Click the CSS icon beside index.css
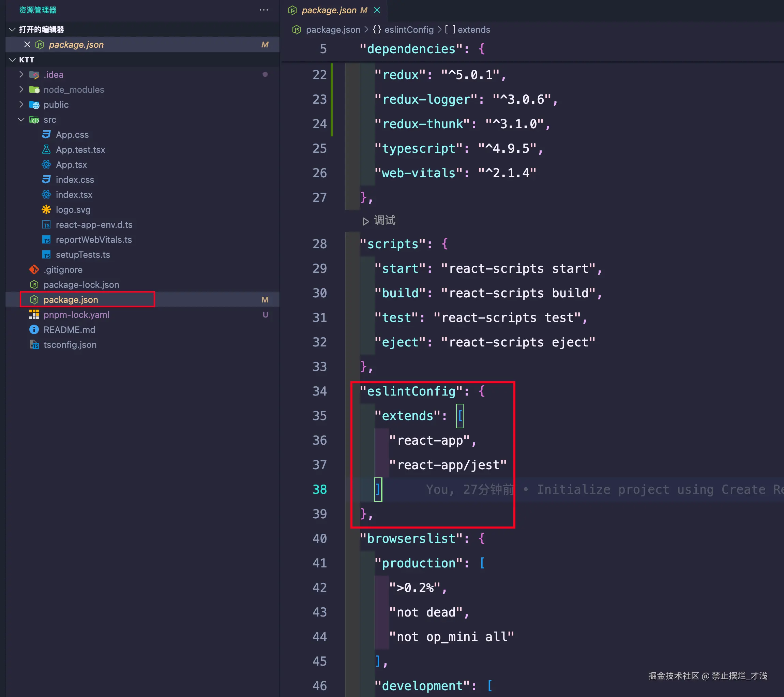 (46, 180)
